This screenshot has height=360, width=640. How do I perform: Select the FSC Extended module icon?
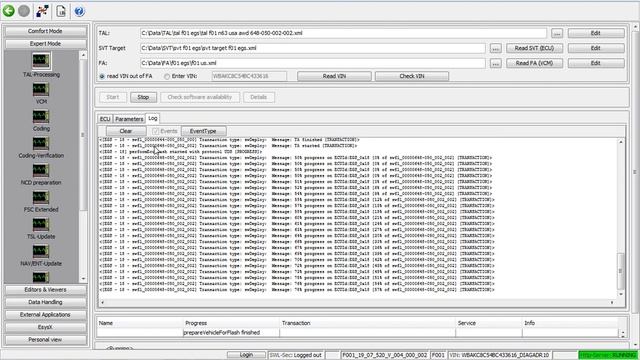click(41, 197)
